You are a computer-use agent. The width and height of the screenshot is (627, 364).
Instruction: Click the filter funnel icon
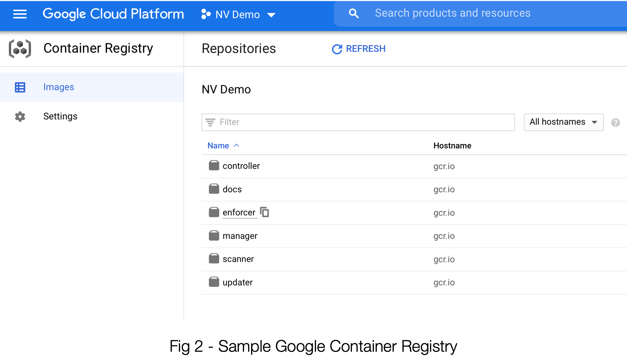[210, 122]
